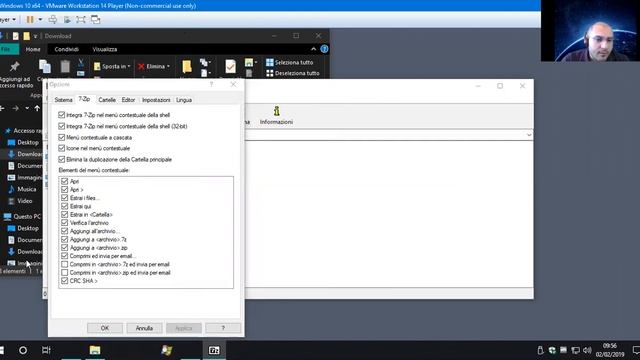The height and width of the screenshot is (360, 640).
Task: Open File Explorer from the taskbar
Action: point(95,350)
